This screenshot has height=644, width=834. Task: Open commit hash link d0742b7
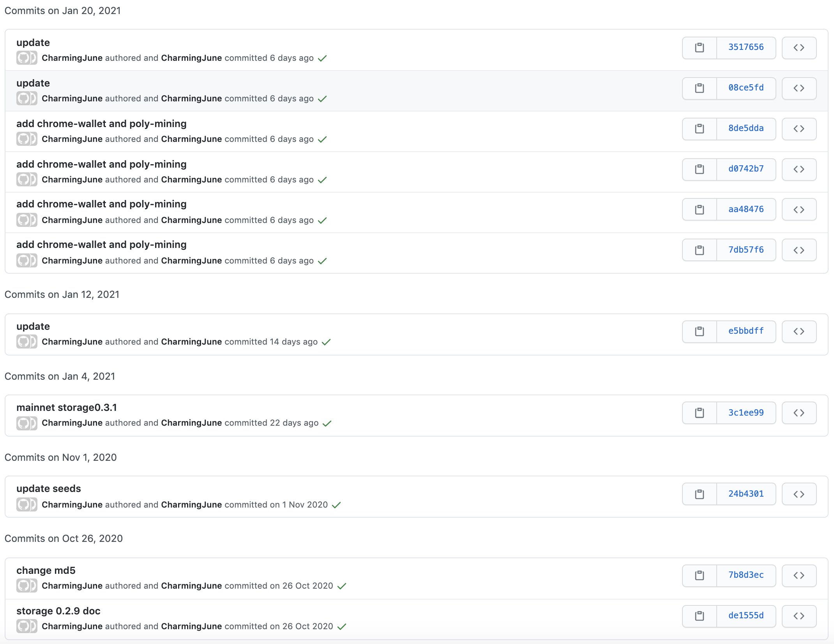click(746, 169)
